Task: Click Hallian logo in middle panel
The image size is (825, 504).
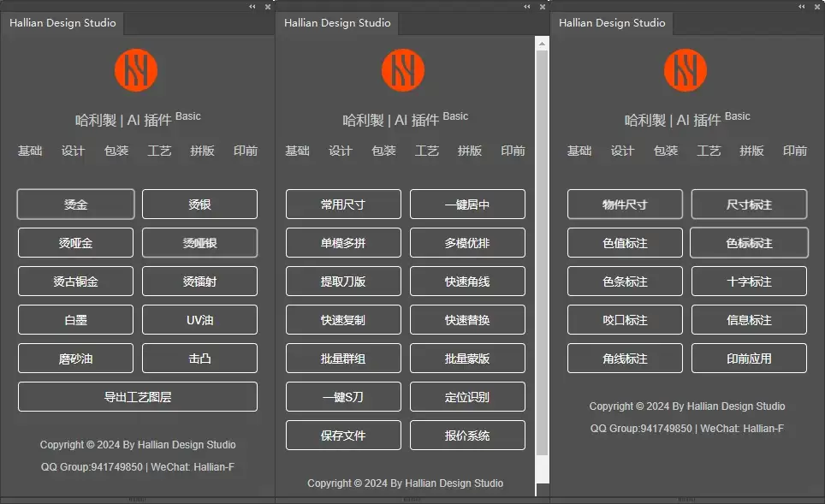Action: [x=403, y=70]
